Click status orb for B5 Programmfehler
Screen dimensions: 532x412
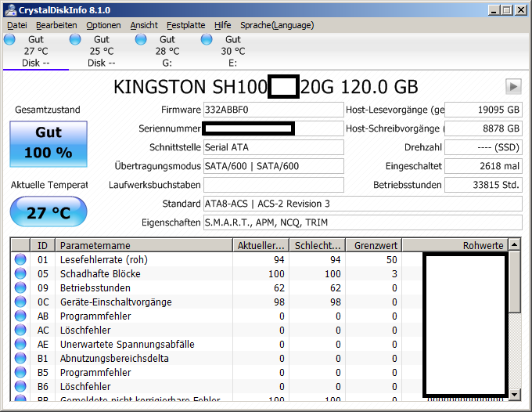(x=20, y=372)
